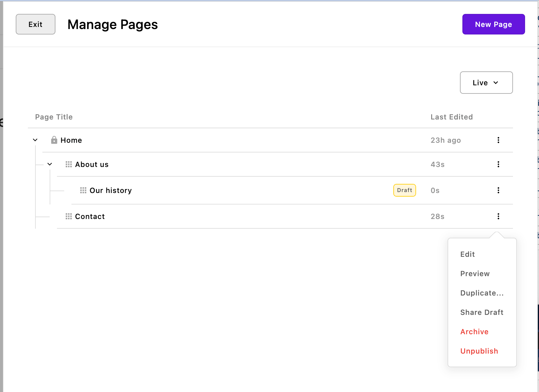Grab the drag handle for Our history

pyautogui.click(x=83, y=190)
